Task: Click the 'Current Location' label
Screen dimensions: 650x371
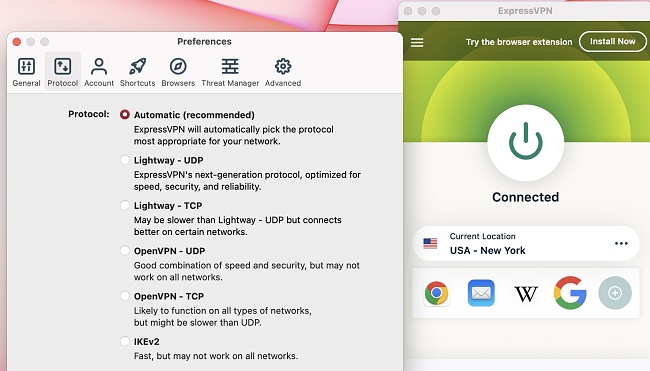Action: [483, 236]
